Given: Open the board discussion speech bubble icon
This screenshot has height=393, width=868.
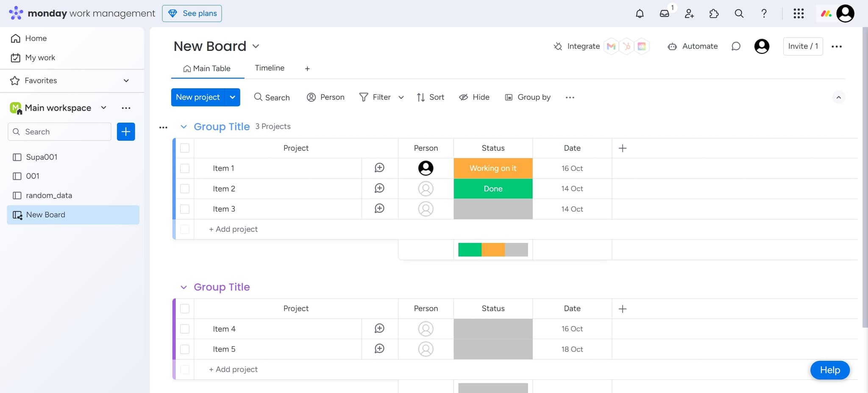Looking at the screenshot, I should (x=736, y=46).
